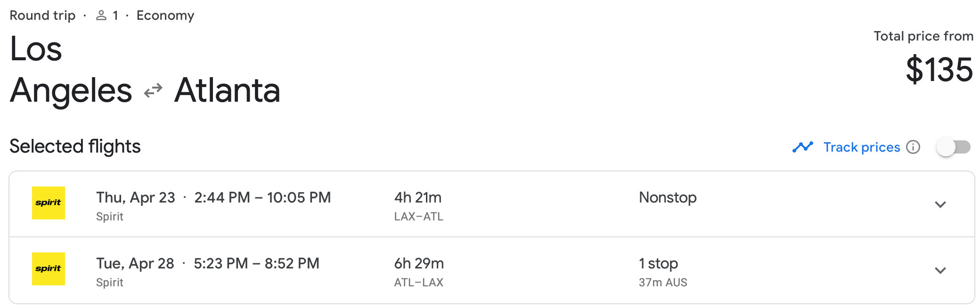Click the Track prices info icon

(x=913, y=147)
